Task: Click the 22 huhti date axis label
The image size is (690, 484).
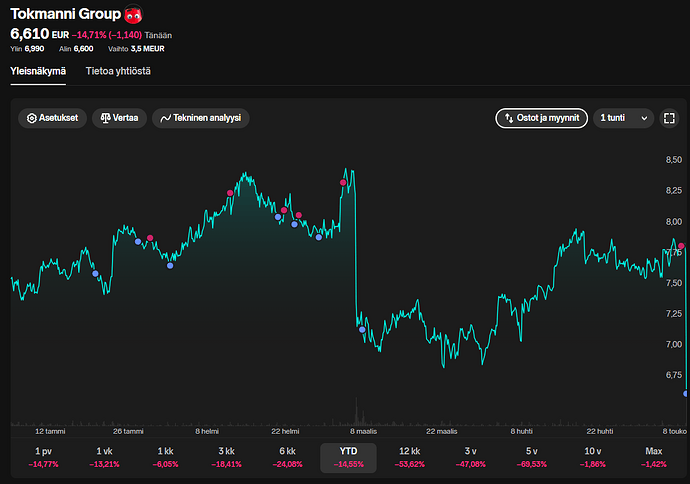Action: coord(600,431)
